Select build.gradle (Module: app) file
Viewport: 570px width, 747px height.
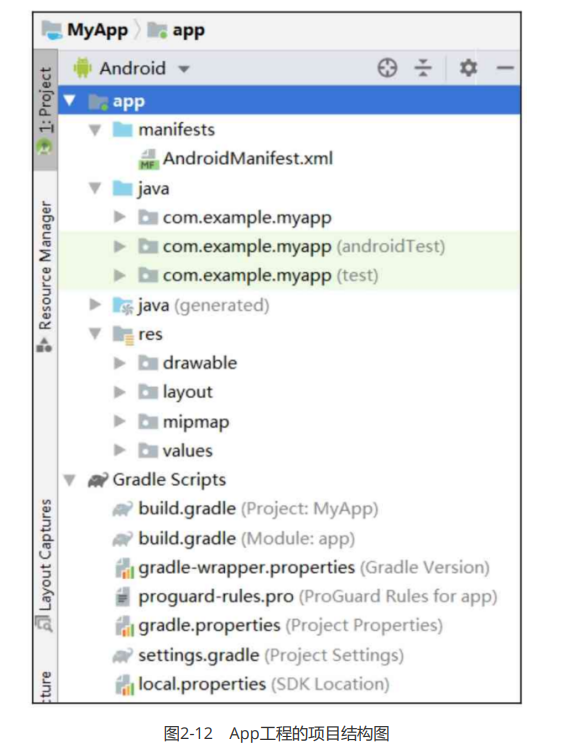tap(234, 539)
